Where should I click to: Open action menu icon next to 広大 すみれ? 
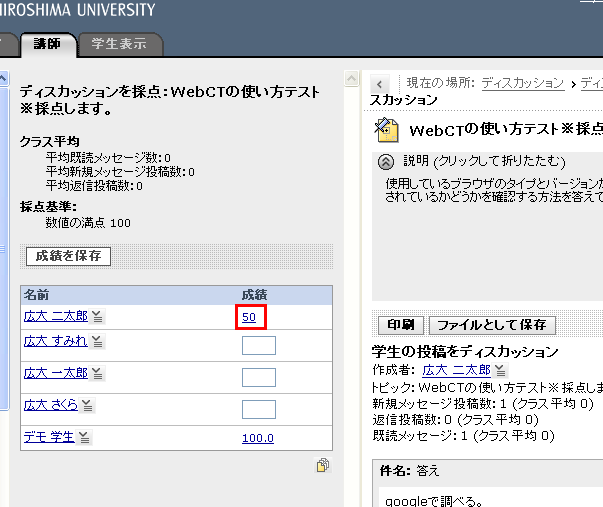(97, 342)
